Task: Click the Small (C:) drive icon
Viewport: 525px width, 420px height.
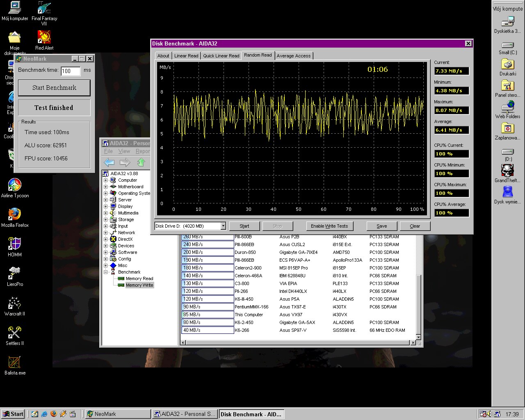Action: [x=508, y=48]
